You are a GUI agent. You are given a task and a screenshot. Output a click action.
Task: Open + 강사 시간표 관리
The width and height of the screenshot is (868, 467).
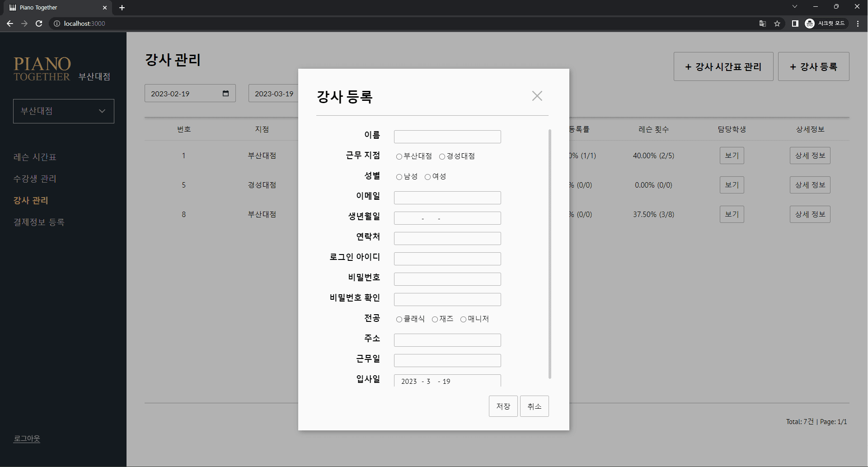click(x=723, y=66)
